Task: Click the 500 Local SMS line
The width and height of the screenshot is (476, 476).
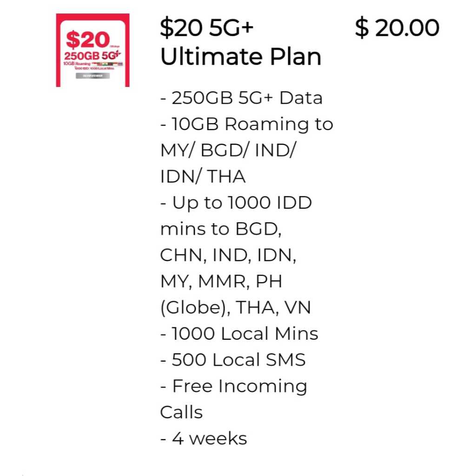Action: pyautogui.click(x=233, y=360)
